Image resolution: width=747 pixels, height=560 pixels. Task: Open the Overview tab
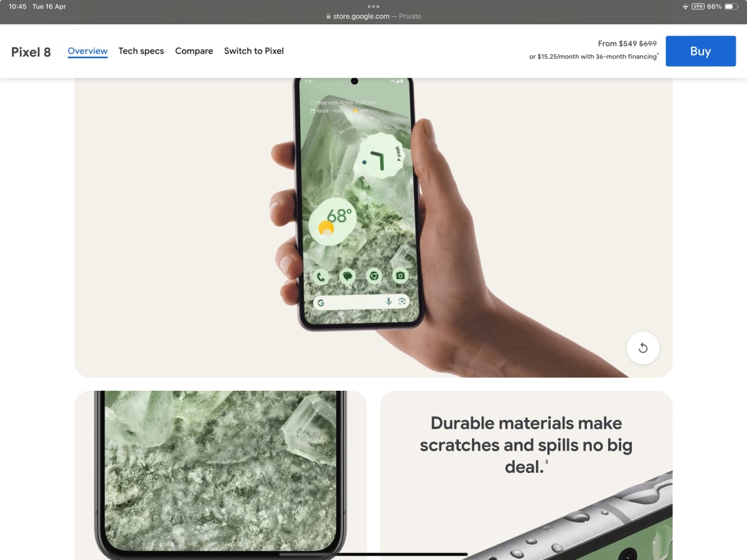88,51
